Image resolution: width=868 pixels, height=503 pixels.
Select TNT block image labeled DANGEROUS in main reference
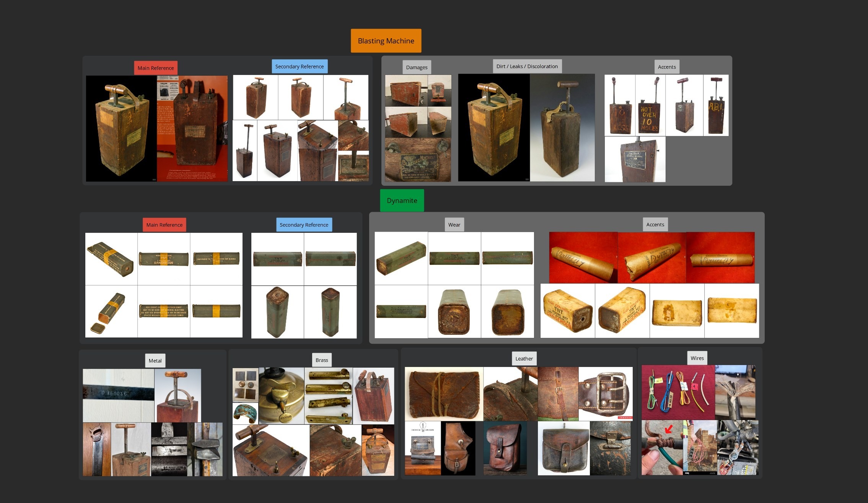pos(164,259)
